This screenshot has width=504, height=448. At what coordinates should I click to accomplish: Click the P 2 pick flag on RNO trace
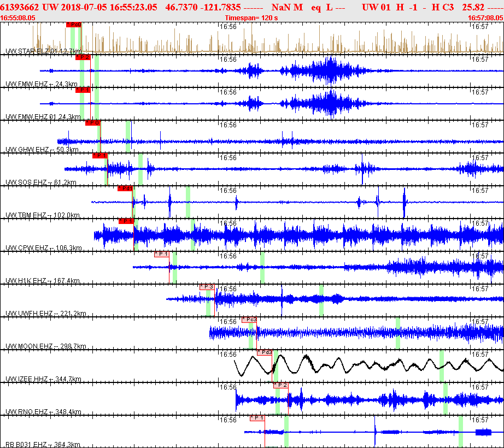click(281, 385)
